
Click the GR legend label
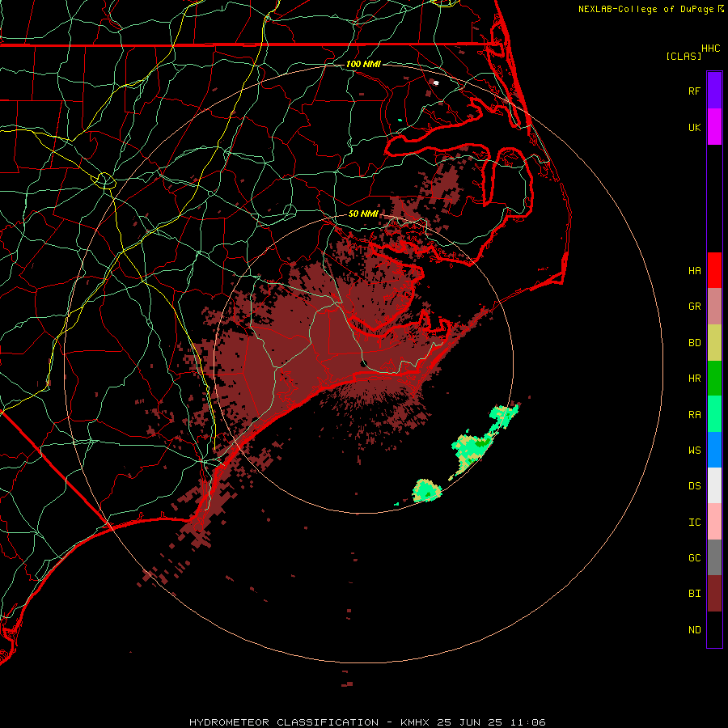point(695,307)
